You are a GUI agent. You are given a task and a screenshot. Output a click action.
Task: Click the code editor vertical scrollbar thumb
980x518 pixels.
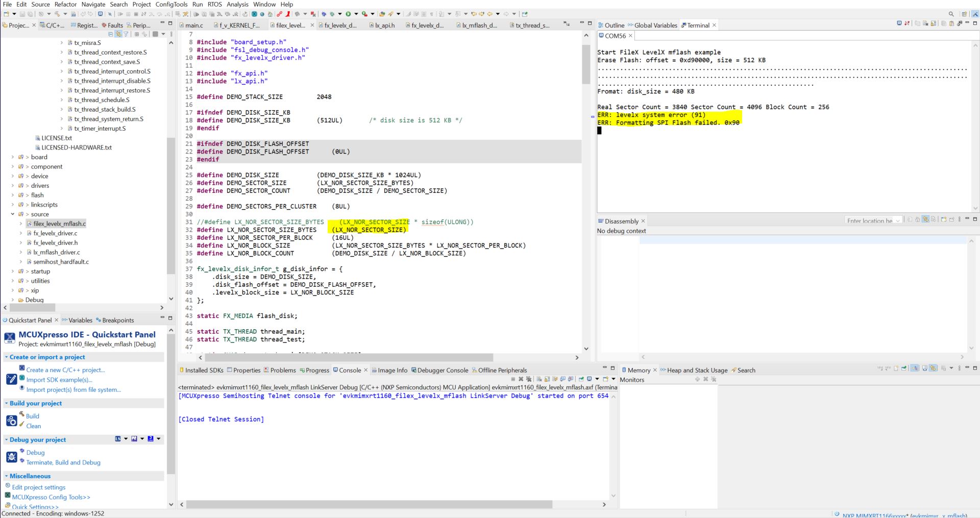point(585,64)
